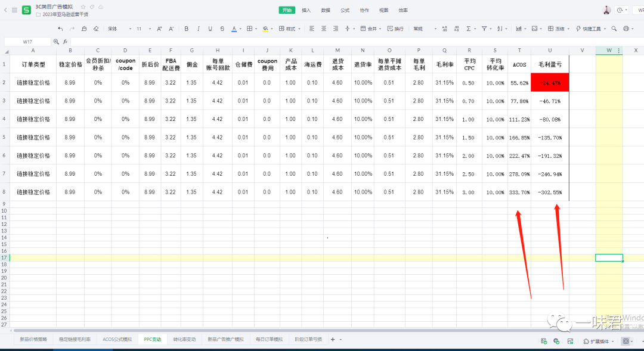Open the font size 11 dropdown

[x=143, y=29]
